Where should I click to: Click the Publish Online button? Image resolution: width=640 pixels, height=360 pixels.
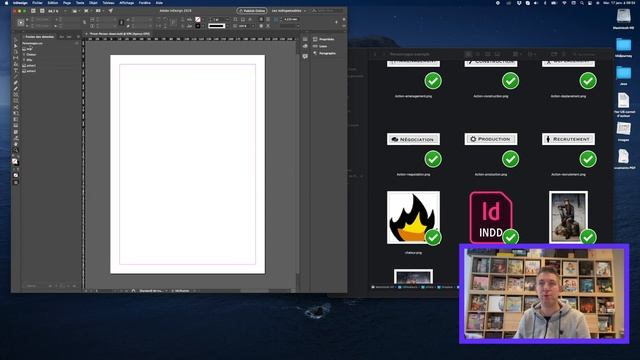click(x=252, y=11)
